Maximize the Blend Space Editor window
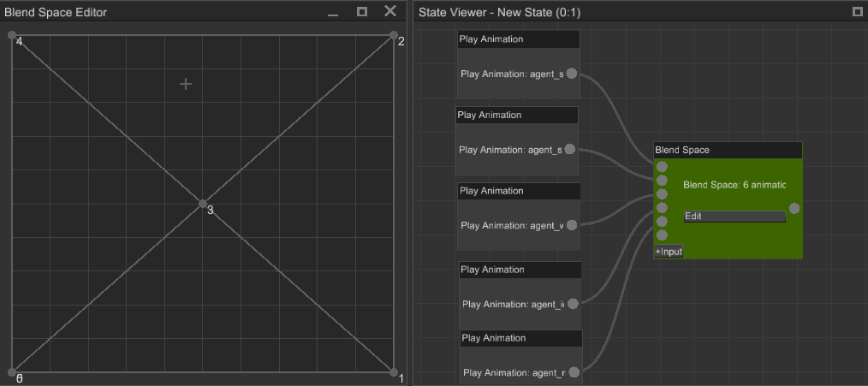 [362, 12]
